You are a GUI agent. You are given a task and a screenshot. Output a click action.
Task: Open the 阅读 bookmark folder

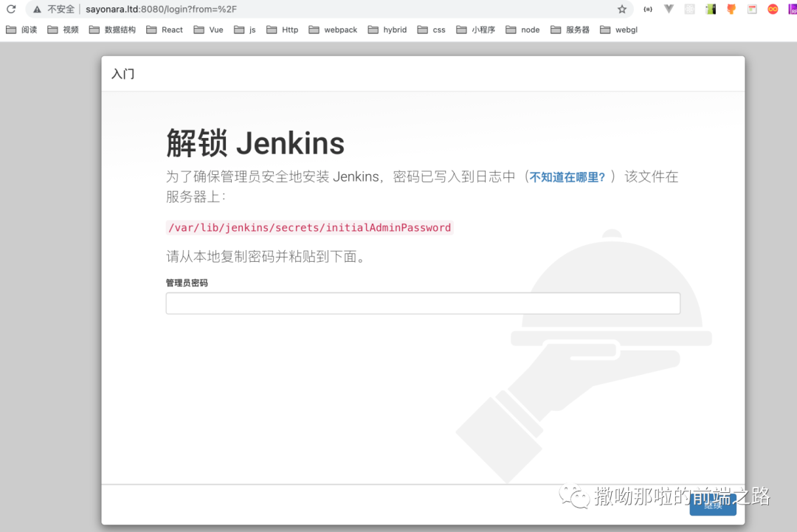coord(21,30)
